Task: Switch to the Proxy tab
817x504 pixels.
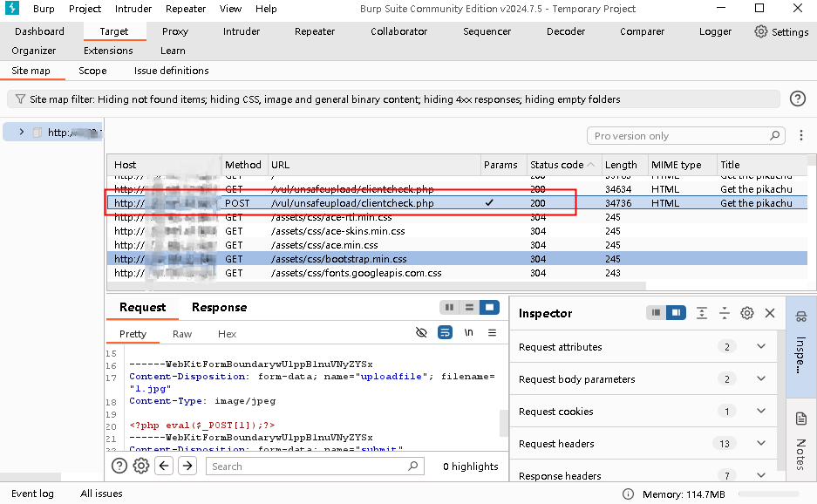Action: [175, 31]
